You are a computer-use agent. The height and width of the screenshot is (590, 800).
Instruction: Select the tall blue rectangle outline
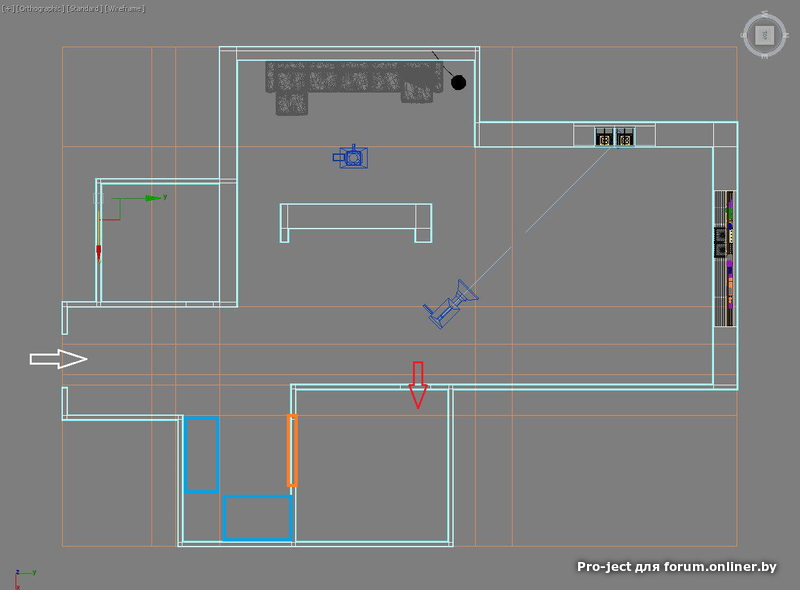[x=202, y=455]
